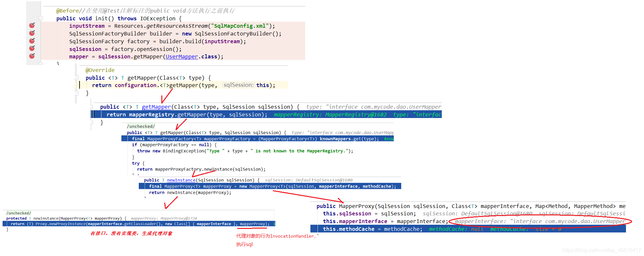Image resolution: width=644 pixels, height=256 pixels.
Task: Click return newInstance(mapperProxy) line
Action: click(x=190, y=192)
